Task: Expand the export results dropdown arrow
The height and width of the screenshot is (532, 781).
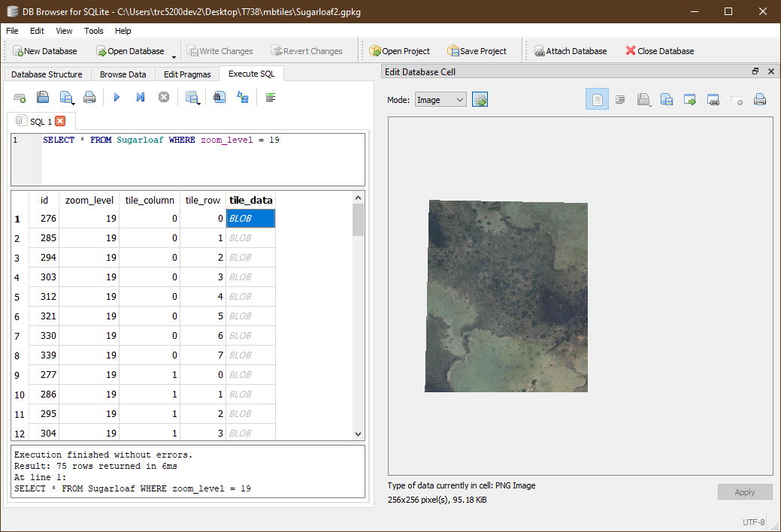Action: pyautogui.click(x=197, y=103)
